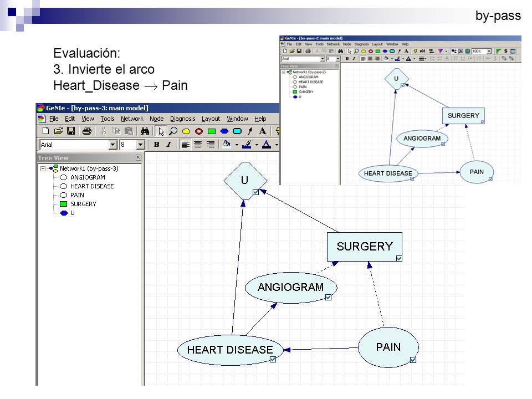Click font color A in by-pass-3 window
This screenshot has width=532, height=399.
pyautogui.click(x=267, y=145)
